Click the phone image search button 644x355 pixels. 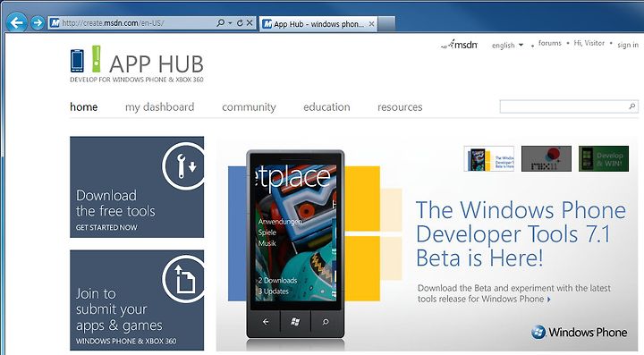pos(326,322)
